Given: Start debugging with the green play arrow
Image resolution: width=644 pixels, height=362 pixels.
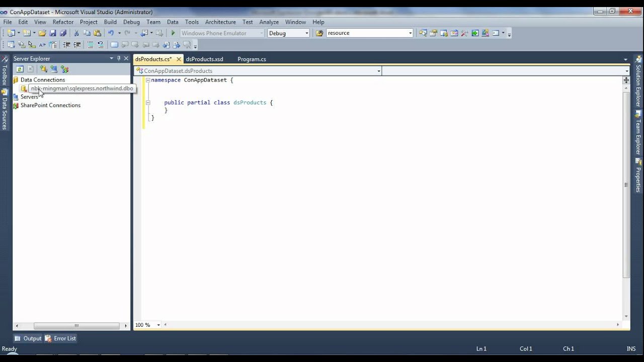Looking at the screenshot, I should [173, 33].
